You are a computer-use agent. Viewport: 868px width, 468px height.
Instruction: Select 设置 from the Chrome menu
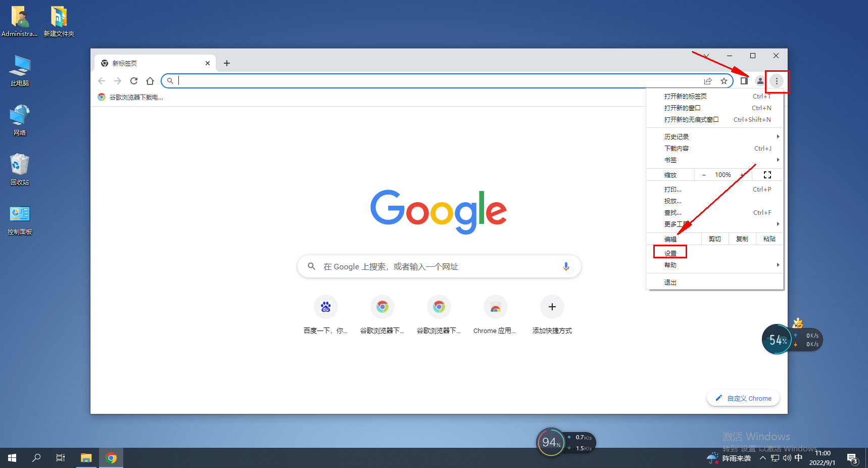coord(670,253)
